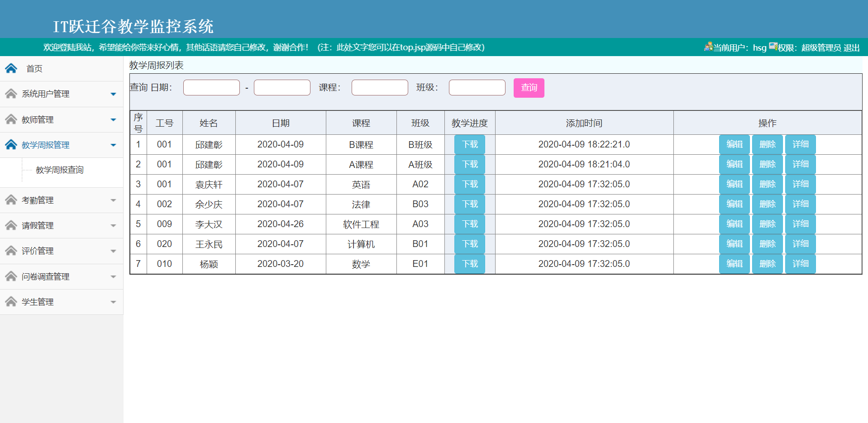
Task: Click the permission icon before 权限
Action: (773, 47)
